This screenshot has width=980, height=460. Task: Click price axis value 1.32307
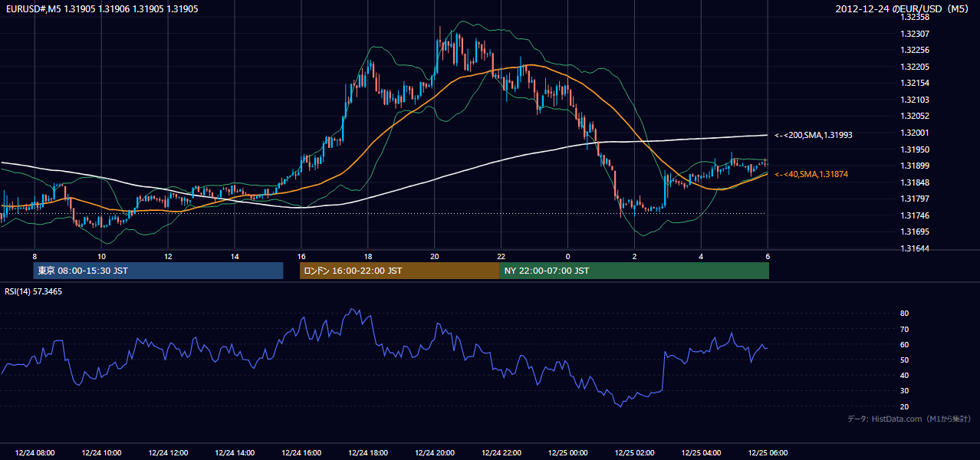pyautogui.click(x=914, y=34)
